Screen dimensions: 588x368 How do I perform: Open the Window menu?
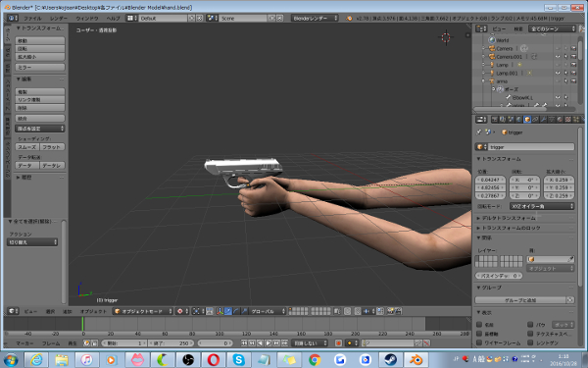point(87,18)
